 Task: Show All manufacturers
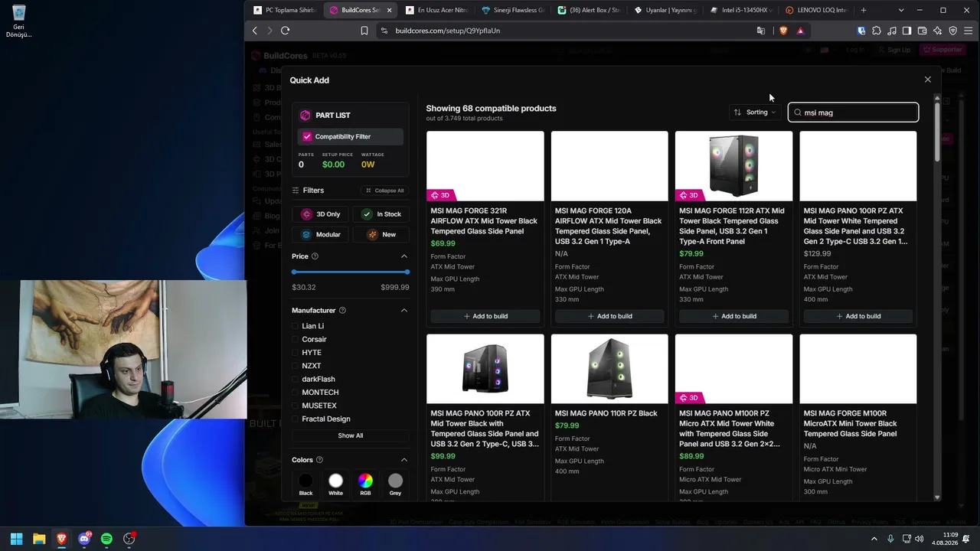[351, 435]
